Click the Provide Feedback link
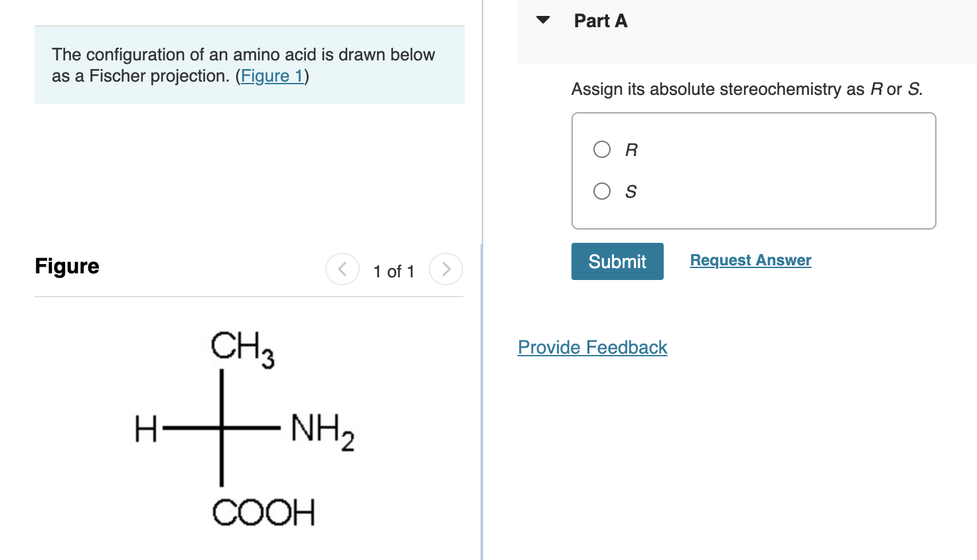 (x=592, y=347)
